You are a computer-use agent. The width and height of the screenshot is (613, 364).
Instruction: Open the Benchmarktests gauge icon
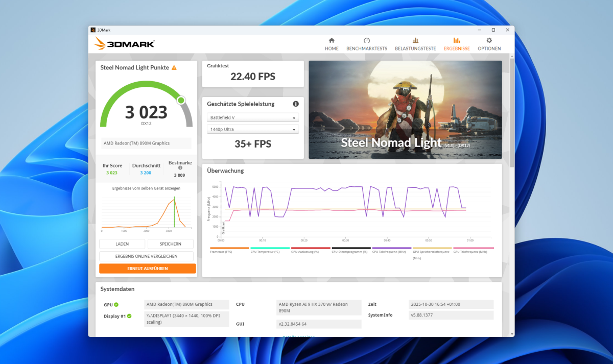pyautogui.click(x=366, y=40)
